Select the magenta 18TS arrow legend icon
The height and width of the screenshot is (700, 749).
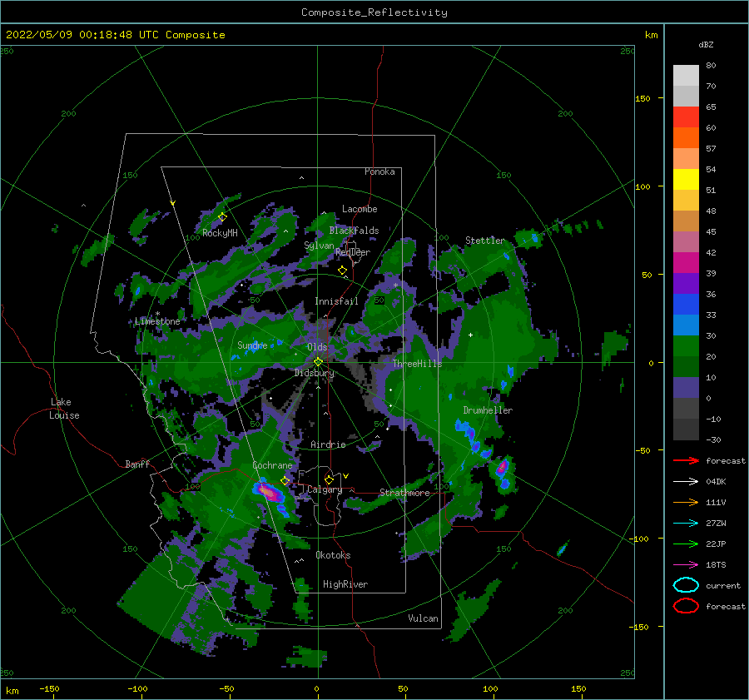(686, 565)
